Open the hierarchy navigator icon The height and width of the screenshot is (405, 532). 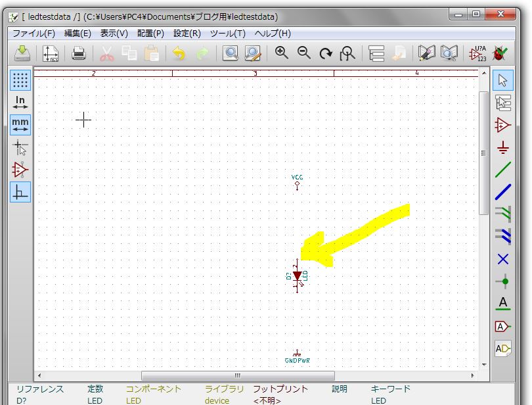[376, 53]
